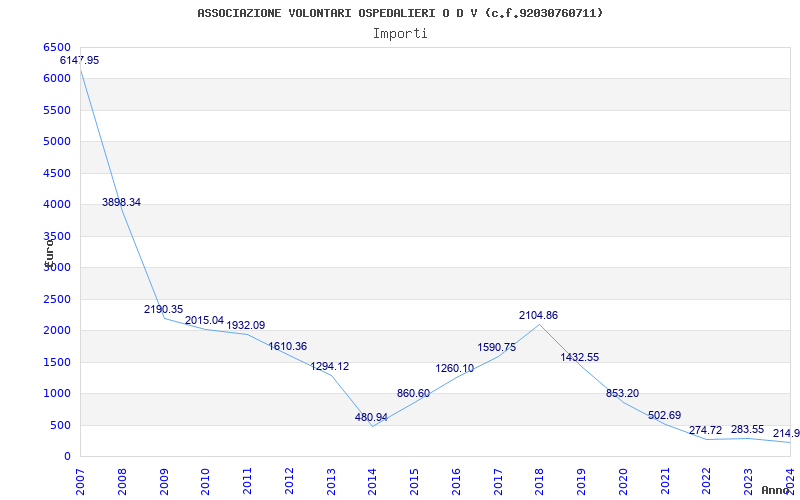Click the 2010 x-axis label
800x500 pixels.
click(x=206, y=482)
